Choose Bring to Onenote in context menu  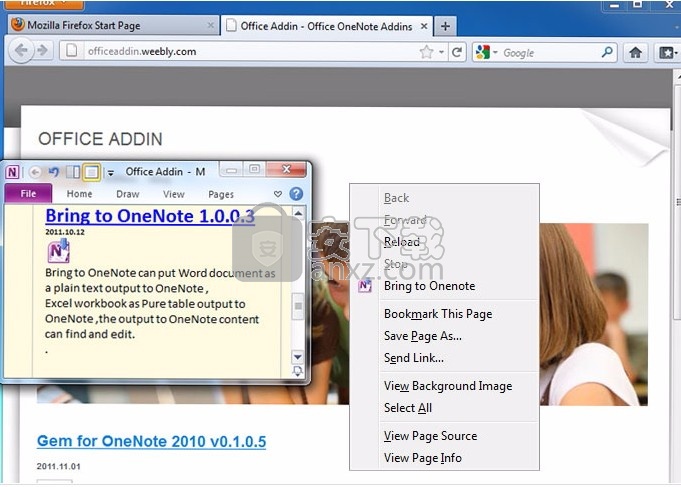coord(444,286)
